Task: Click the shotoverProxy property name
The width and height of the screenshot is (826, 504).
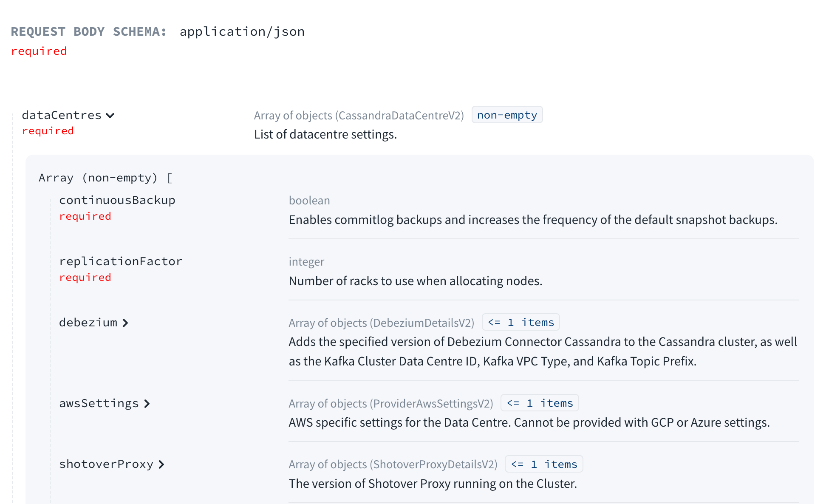Action: [x=106, y=464]
